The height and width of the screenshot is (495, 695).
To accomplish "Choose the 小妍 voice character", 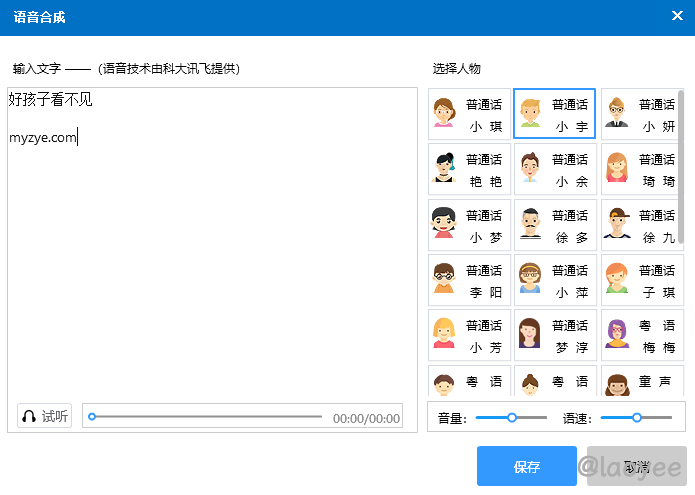I will coord(641,115).
